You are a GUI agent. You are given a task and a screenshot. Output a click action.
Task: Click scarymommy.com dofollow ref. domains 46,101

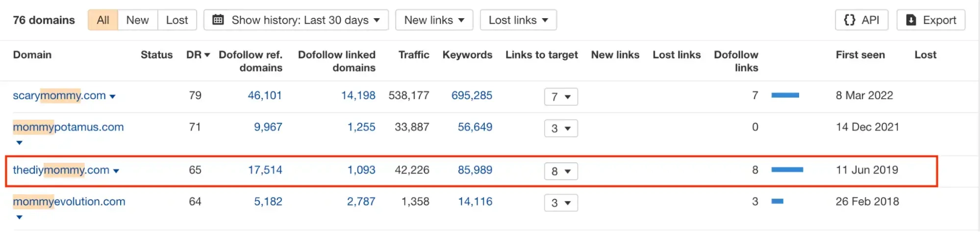click(x=265, y=96)
